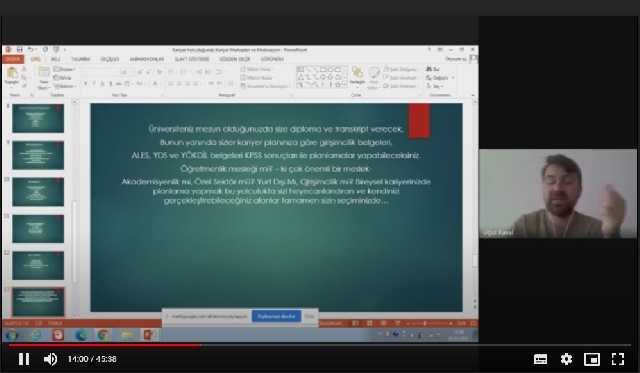Toggle miniplayer mode
The height and width of the screenshot is (373, 640).
coord(592,359)
